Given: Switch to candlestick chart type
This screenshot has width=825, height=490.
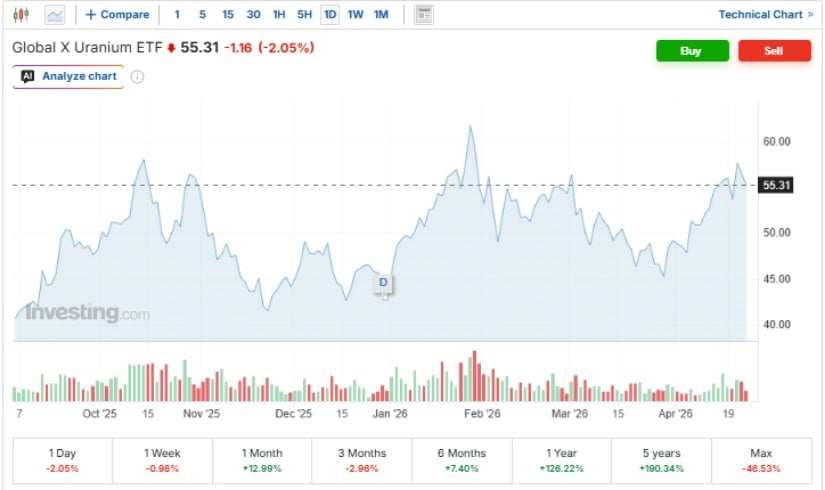Looking at the screenshot, I should 22,15.
